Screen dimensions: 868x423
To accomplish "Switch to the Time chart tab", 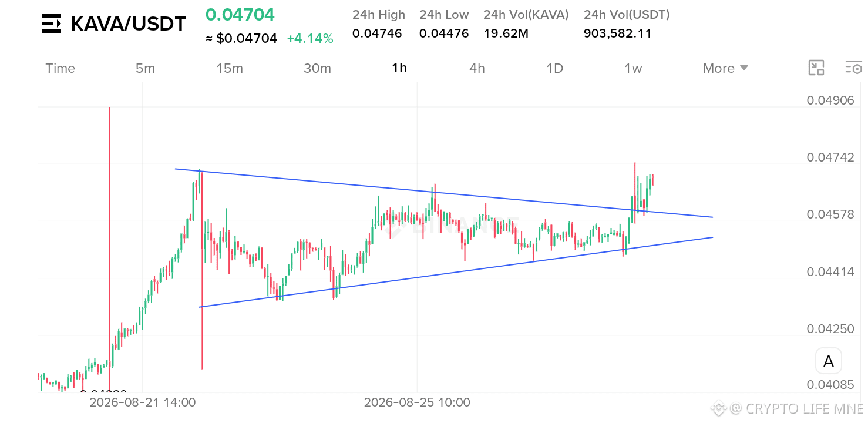I will [x=60, y=69].
